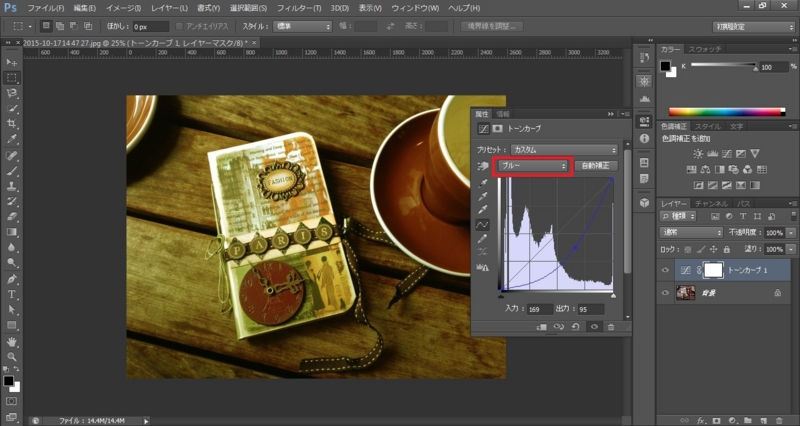Image resolution: width=800 pixels, height=426 pixels.
Task: Open the workspace 初期設定 dropdown
Action: point(754,27)
